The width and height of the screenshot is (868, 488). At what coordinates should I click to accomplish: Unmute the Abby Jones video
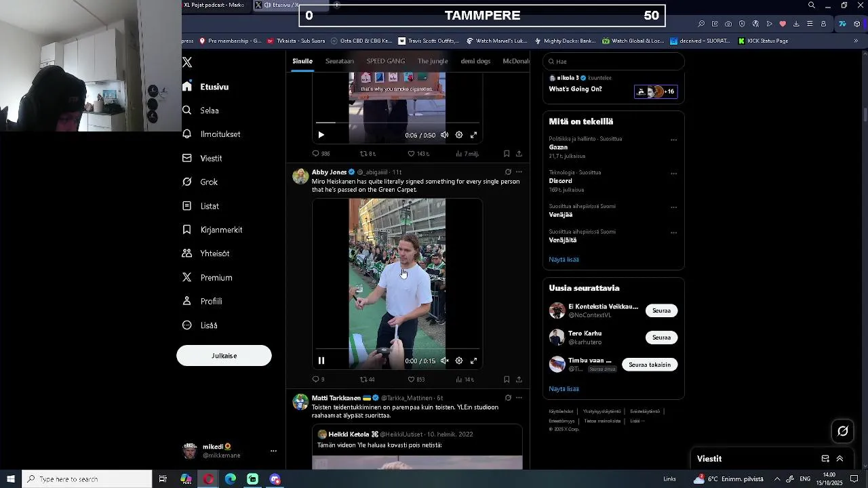444,361
